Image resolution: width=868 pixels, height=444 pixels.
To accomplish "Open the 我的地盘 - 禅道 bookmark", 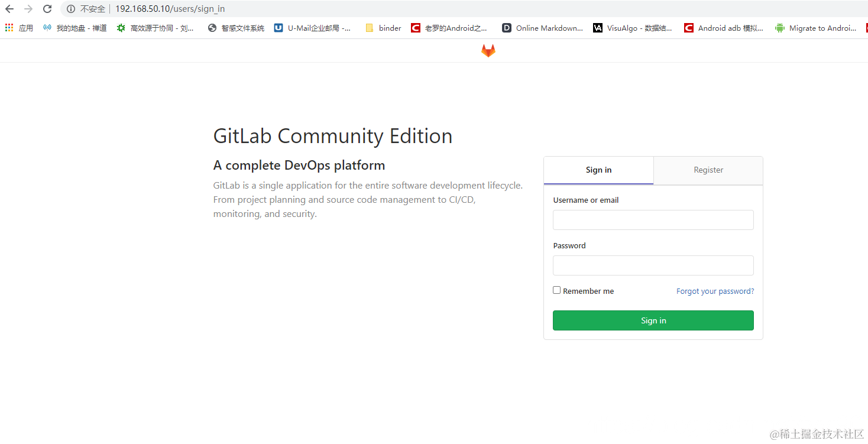I will click(x=75, y=28).
